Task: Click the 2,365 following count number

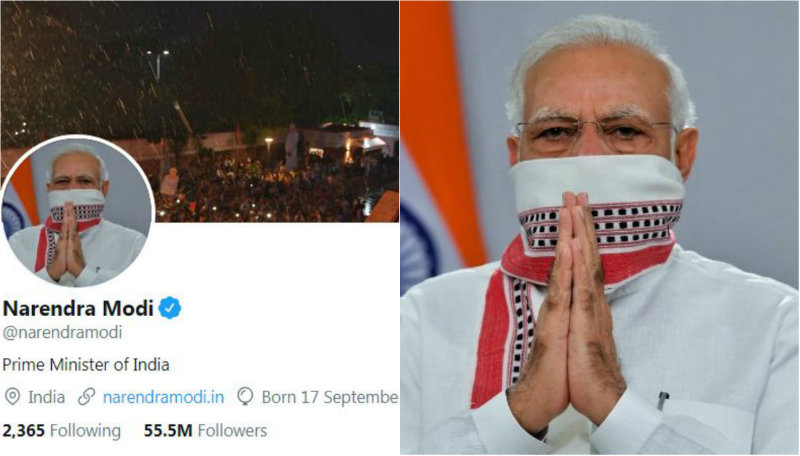Action: click(23, 430)
